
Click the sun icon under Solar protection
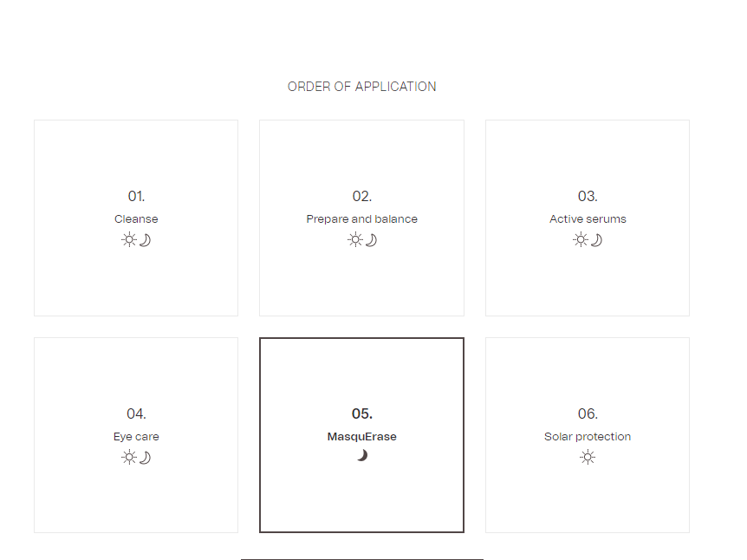coord(588,458)
